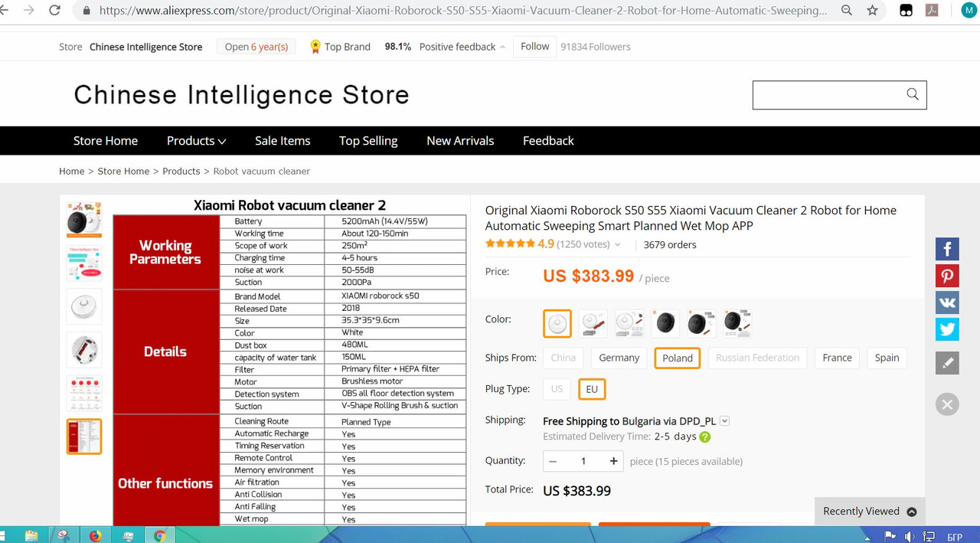Click the Robot vacuum cleaner breadcrumb

click(262, 172)
